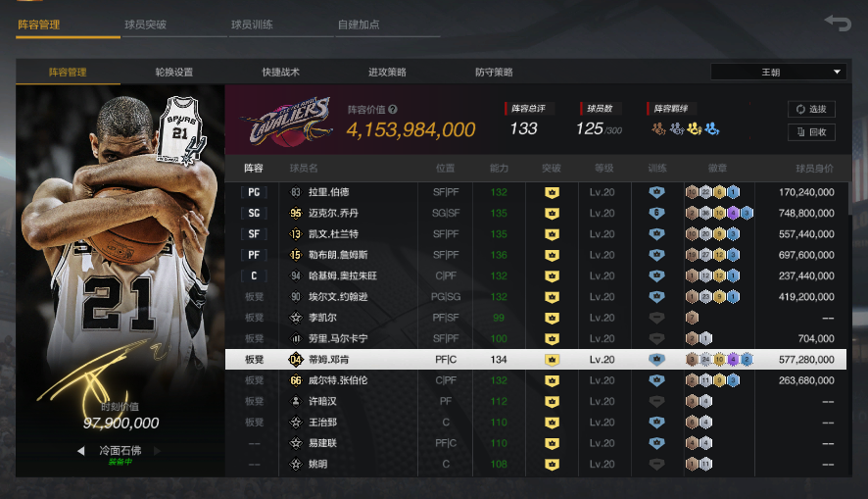Click the player list scrollbar
This screenshot has height=499, width=868.
click(849, 199)
